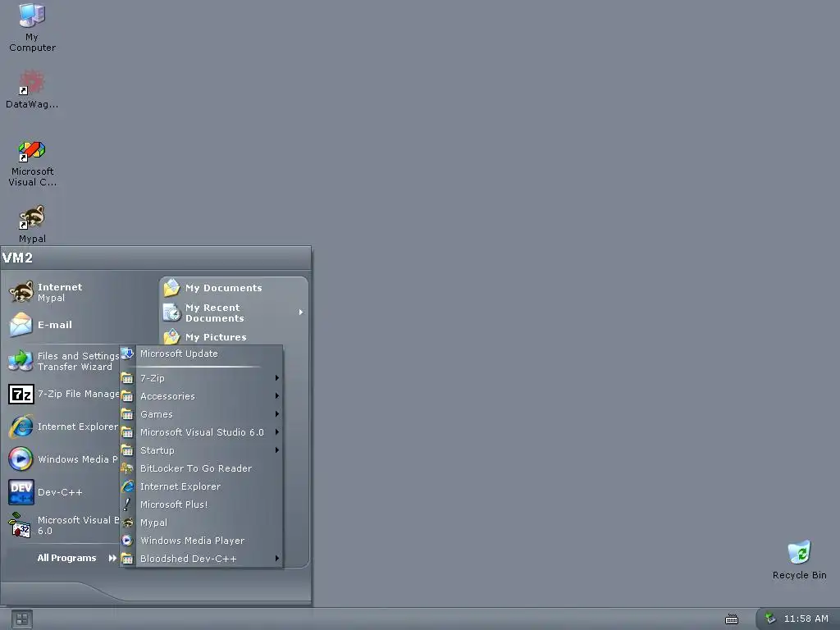Click the on-screen keyboard tray icon

click(x=732, y=619)
